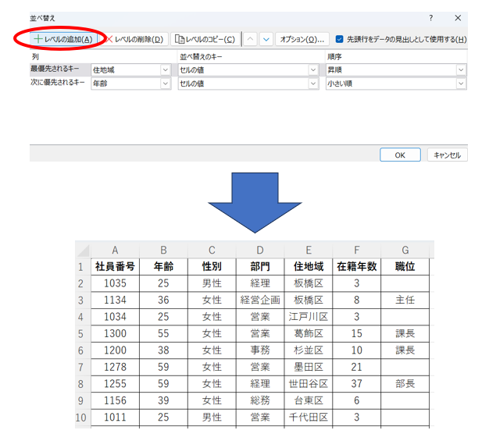This screenshot has width=489, height=448.
Task: Click the レベルの削除 button
Action: 134,39
